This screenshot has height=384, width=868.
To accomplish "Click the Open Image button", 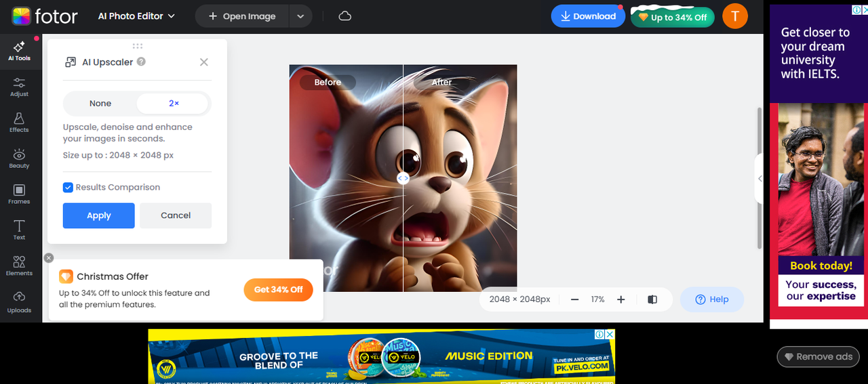I will 242,16.
